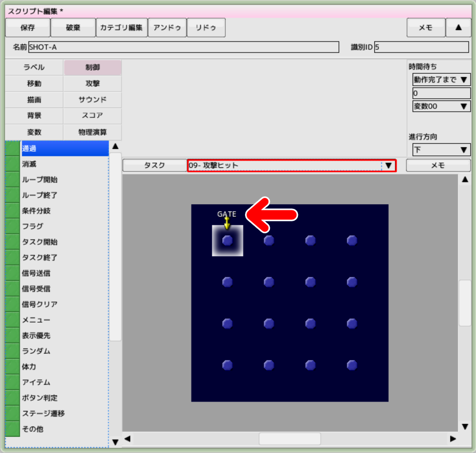Screen dimensions: 476x453
Task: Collapse panel with the ▲ button
Action: point(458,28)
